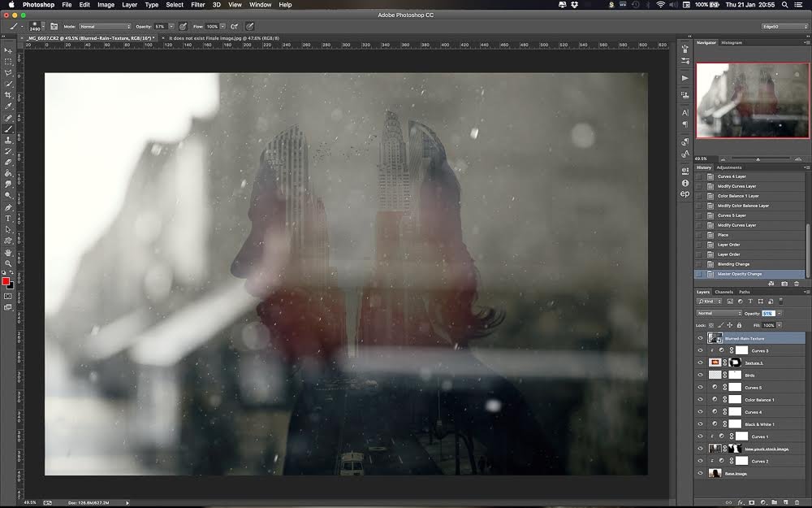Viewport: 812px width, 508px height.
Task: Select the Type tool in toolbar
Action: click(8, 218)
